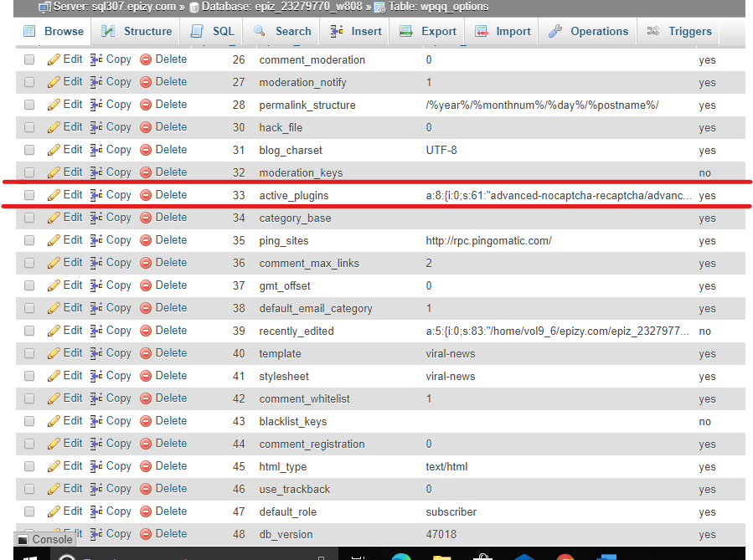Click the active_plugins serialized value cell
This screenshot has width=753, height=560.
(559, 195)
